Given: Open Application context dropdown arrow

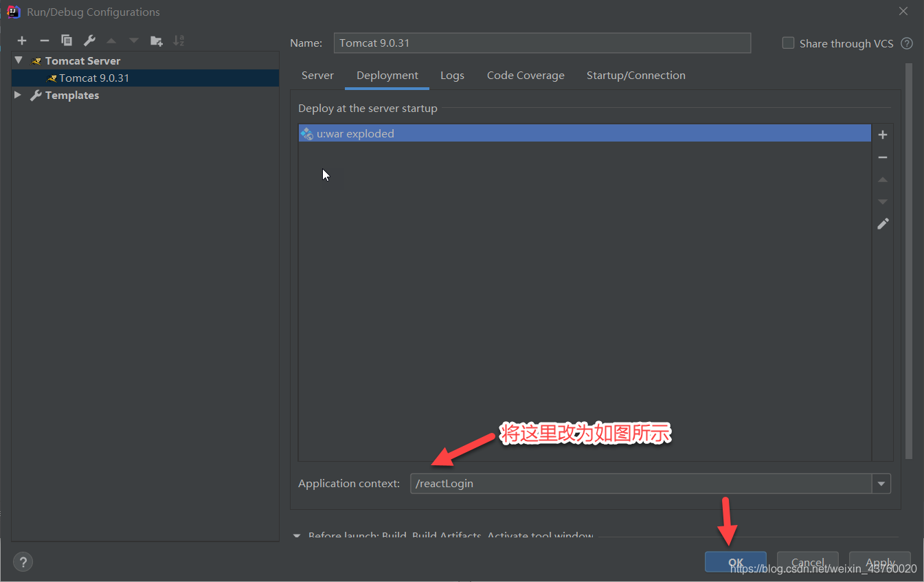Looking at the screenshot, I should (881, 484).
